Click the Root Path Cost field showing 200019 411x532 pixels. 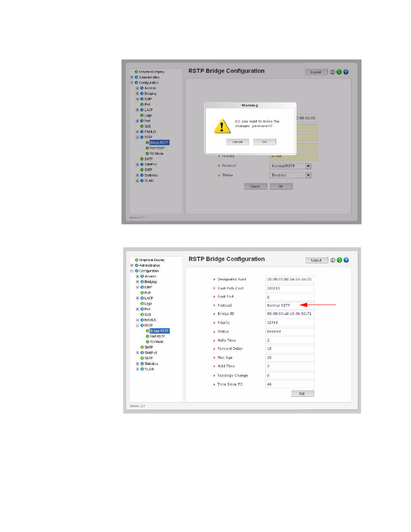point(290,289)
